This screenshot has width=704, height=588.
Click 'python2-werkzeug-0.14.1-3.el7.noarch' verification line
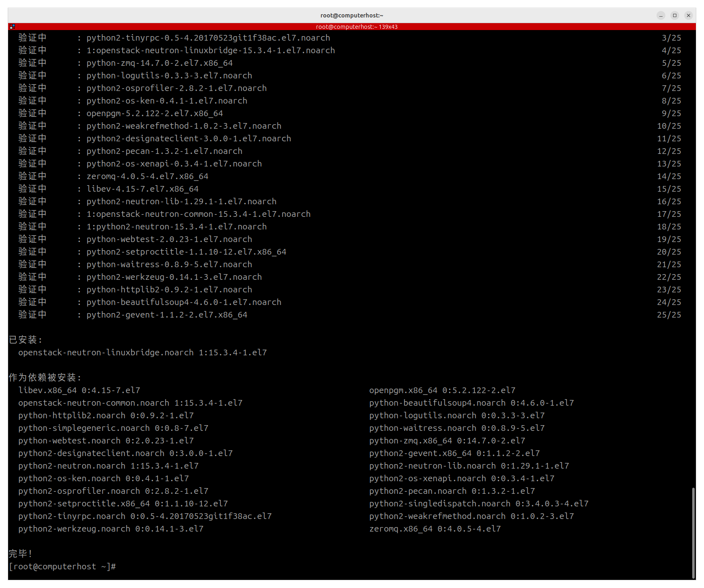click(174, 277)
